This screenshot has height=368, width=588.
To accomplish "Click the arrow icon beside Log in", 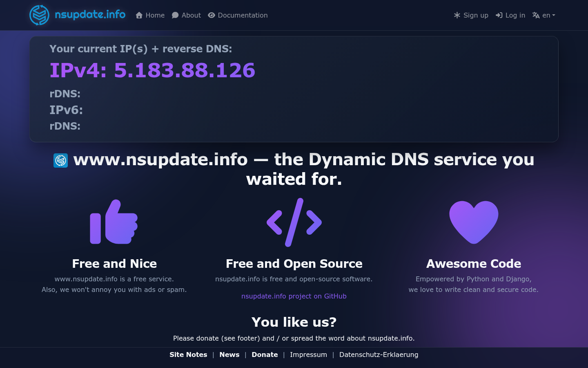I will [499, 15].
